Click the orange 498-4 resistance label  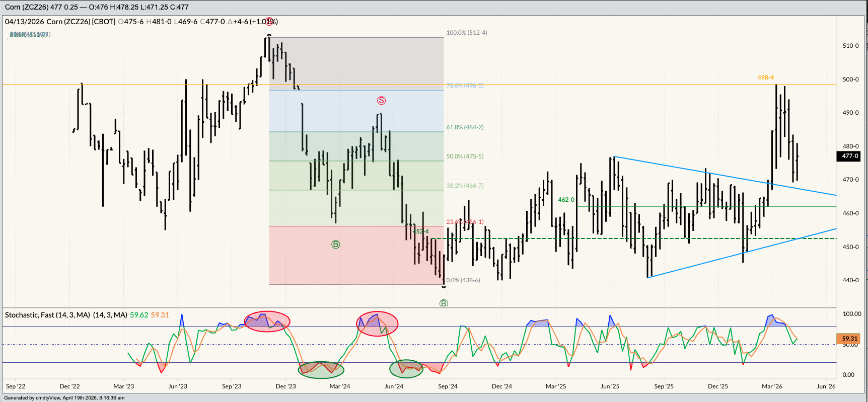pos(765,77)
